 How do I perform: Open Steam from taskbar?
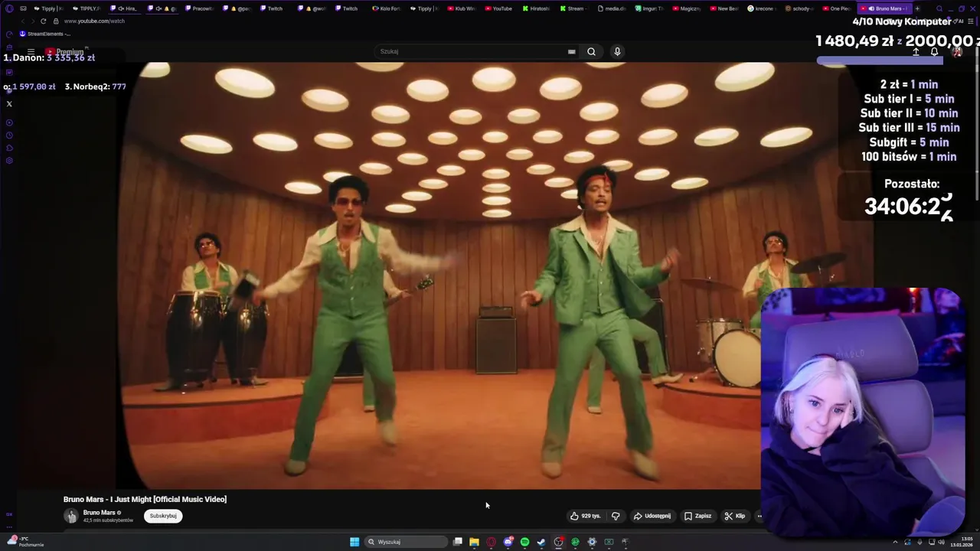541,542
